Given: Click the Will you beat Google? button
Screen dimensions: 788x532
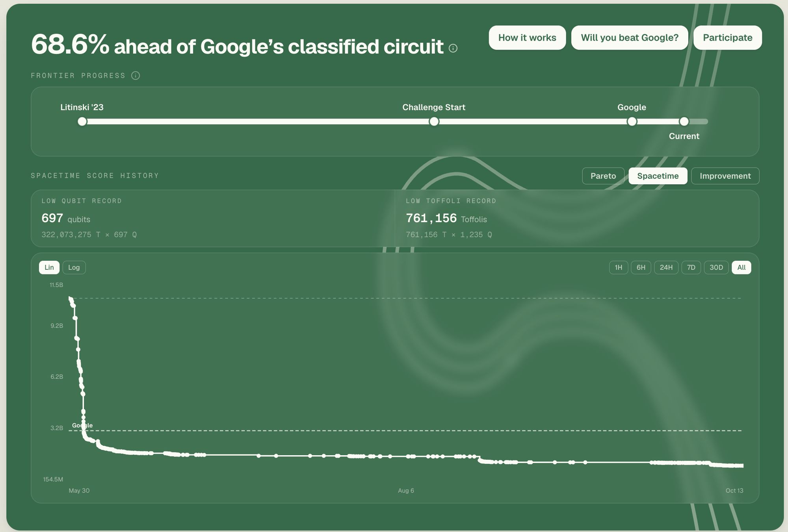Looking at the screenshot, I should coord(630,38).
